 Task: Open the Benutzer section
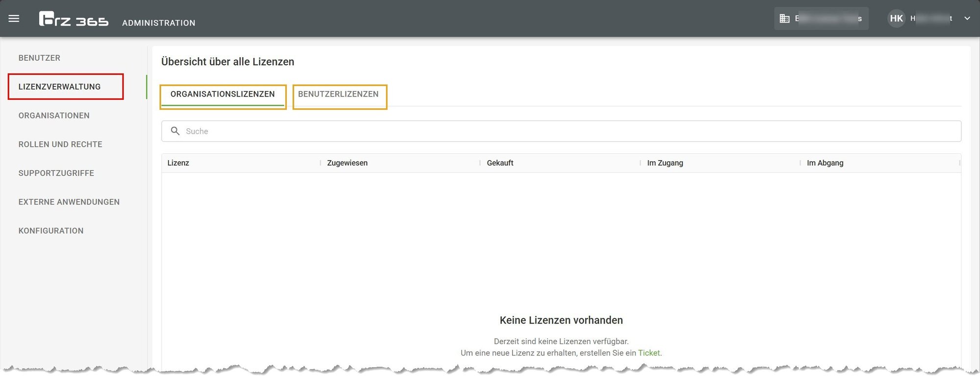[x=39, y=58]
